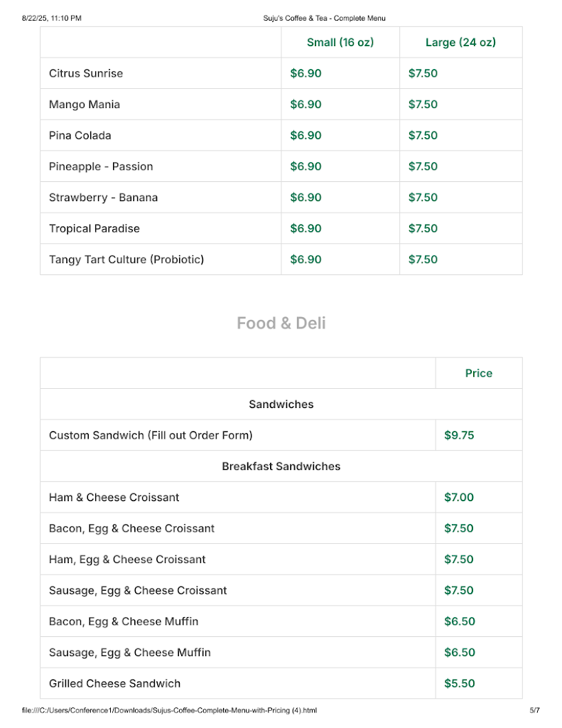Viewport: 562px width, 728px height.
Task: Select the Custom Sandwich $9.75 price
Action: 459,435
